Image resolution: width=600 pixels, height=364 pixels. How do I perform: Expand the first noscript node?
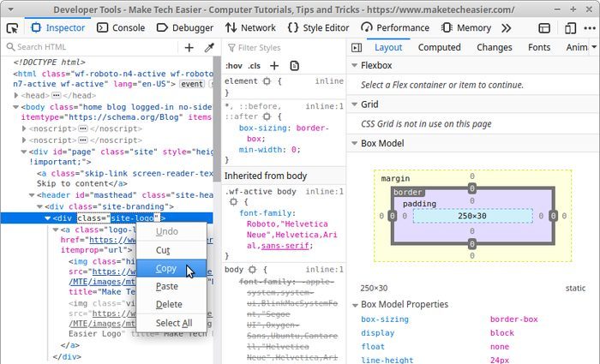point(24,128)
